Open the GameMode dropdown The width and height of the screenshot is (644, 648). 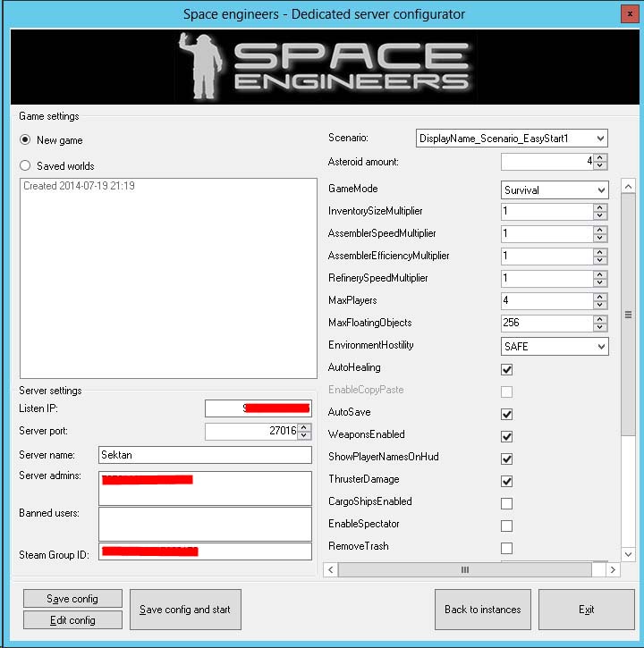(x=555, y=190)
